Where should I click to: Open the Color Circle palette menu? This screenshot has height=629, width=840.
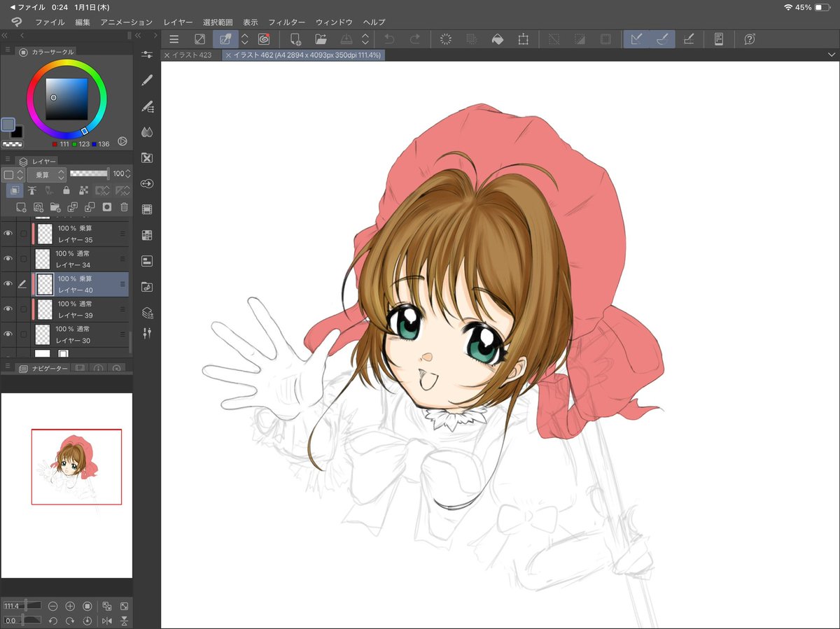[7, 50]
